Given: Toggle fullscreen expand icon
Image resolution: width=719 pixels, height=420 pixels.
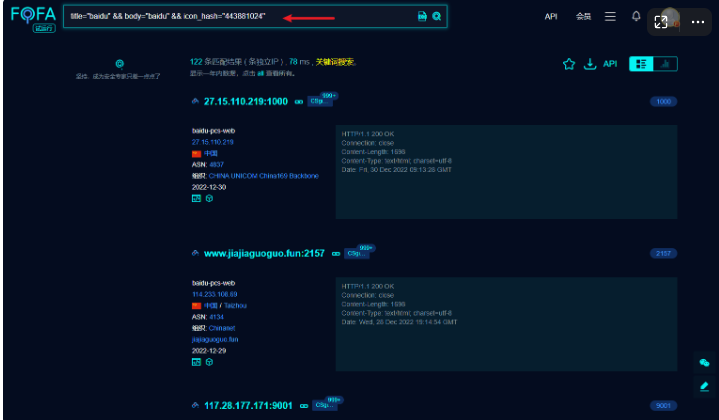Looking at the screenshot, I should [x=661, y=22].
